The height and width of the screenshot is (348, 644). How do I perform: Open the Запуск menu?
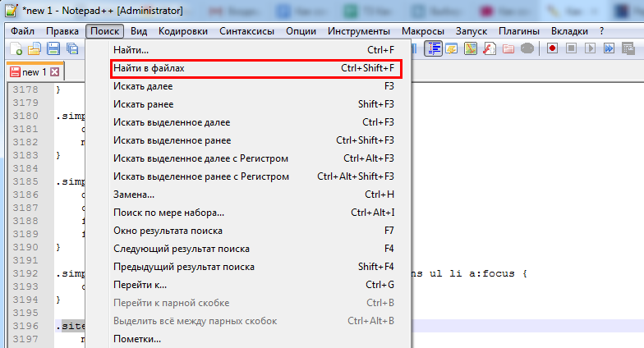click(x=471, y=31)
